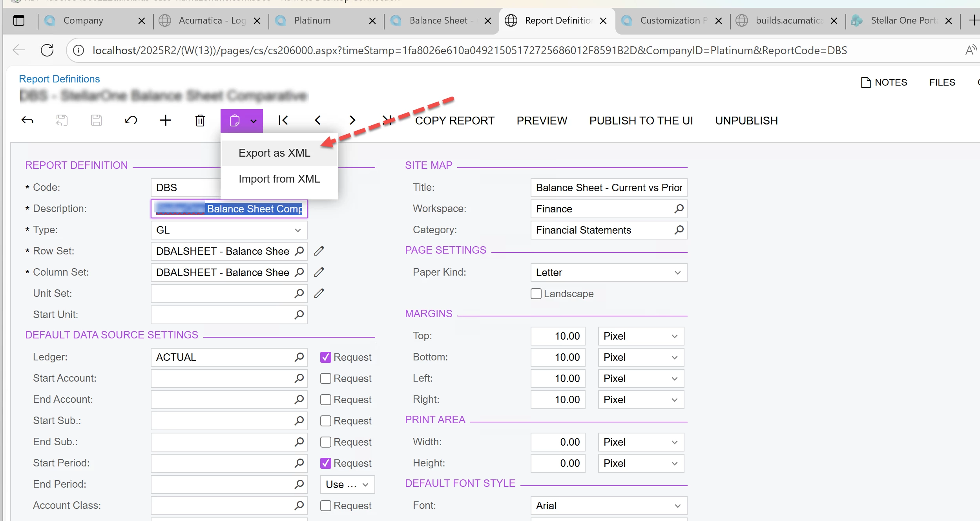Click the Site Map Title input field
Screen dimensions: 980x521
click(x=608, y=188)
